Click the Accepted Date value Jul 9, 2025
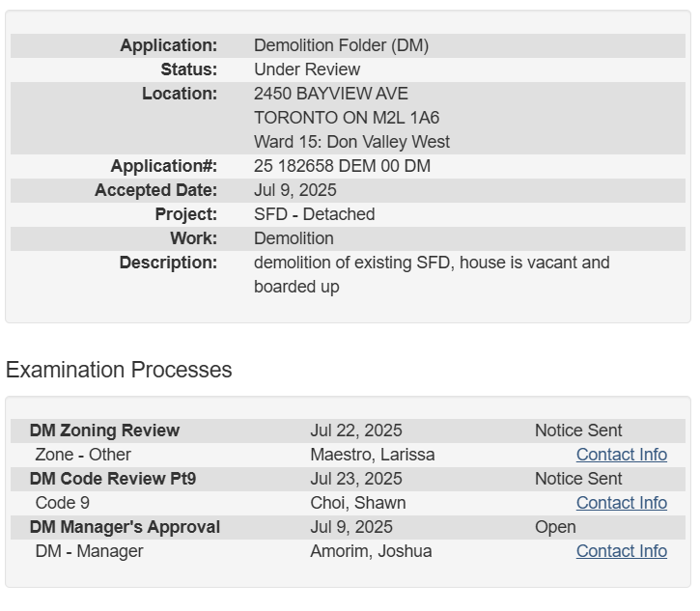This screenshot has width=700, height=611. (x=294, y=190)
